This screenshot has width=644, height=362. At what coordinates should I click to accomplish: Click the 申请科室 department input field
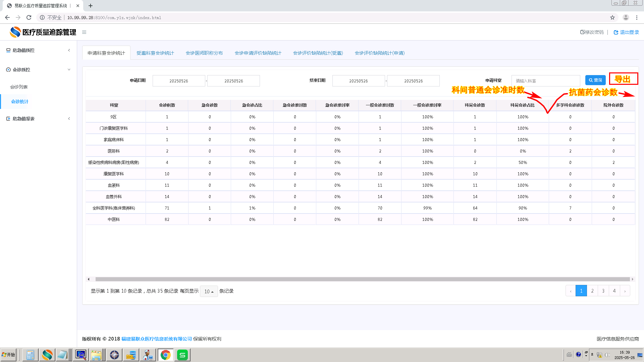pos(545,81)
